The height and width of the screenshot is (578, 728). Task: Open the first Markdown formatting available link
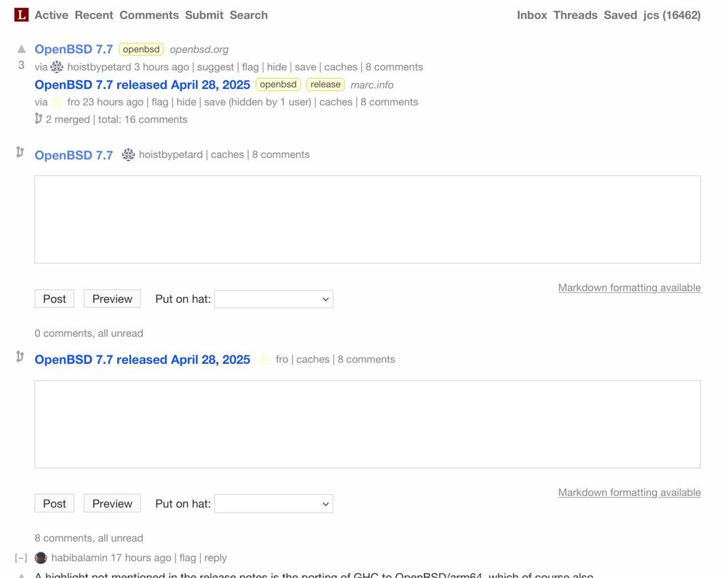coord(629,288)
